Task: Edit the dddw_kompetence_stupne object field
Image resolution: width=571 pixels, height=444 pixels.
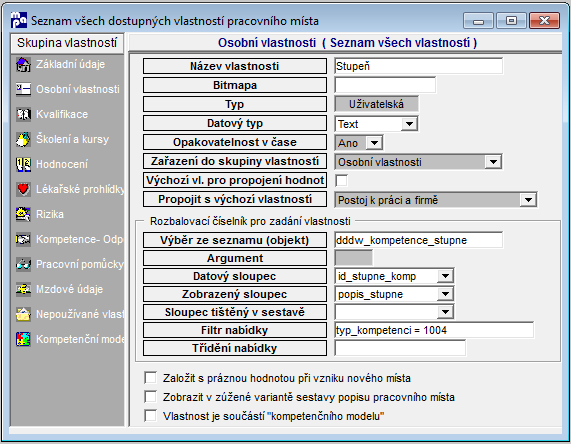Action: tap(419, 240)
